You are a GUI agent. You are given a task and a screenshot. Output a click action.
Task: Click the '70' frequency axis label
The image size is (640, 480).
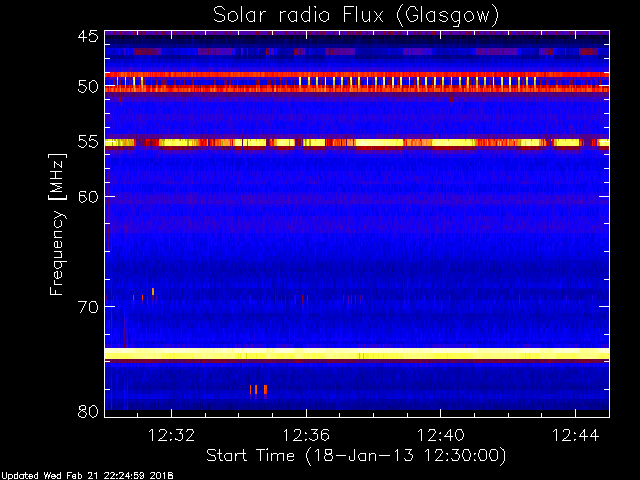[88, 307]
